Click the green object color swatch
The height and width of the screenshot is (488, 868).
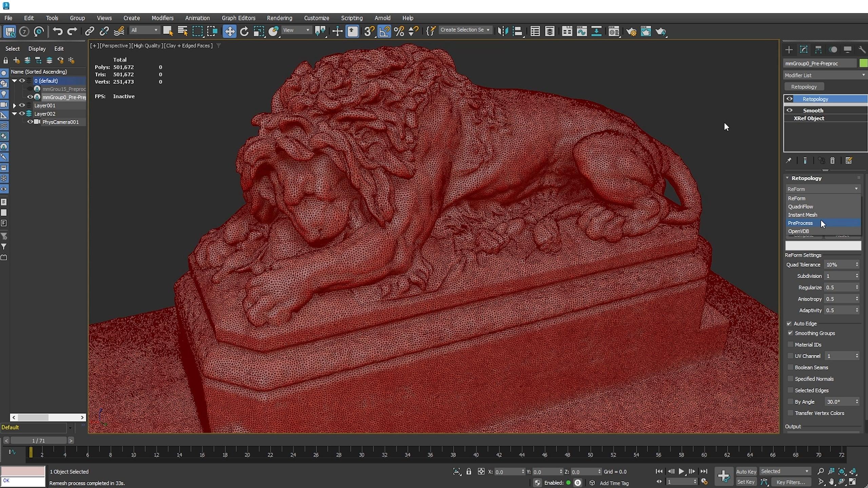click(x=863, y=63)
